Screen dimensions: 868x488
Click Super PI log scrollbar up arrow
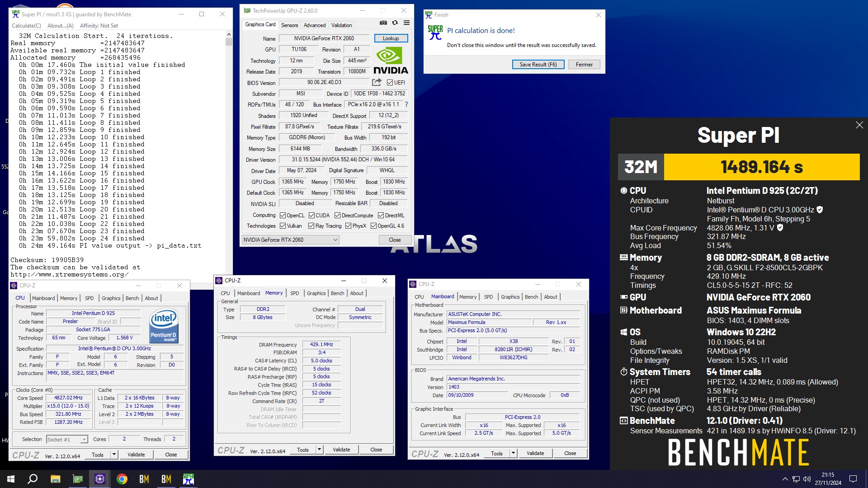click(229, 34)
